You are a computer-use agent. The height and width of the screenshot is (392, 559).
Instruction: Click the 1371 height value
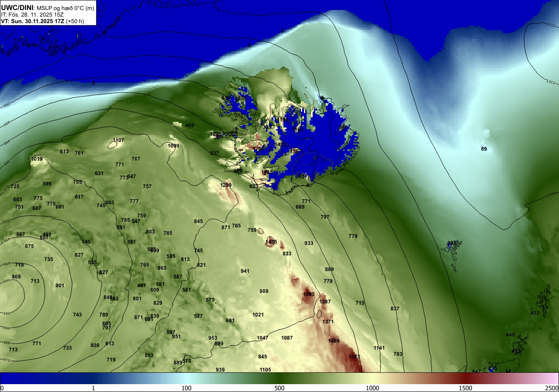point(328,322)
